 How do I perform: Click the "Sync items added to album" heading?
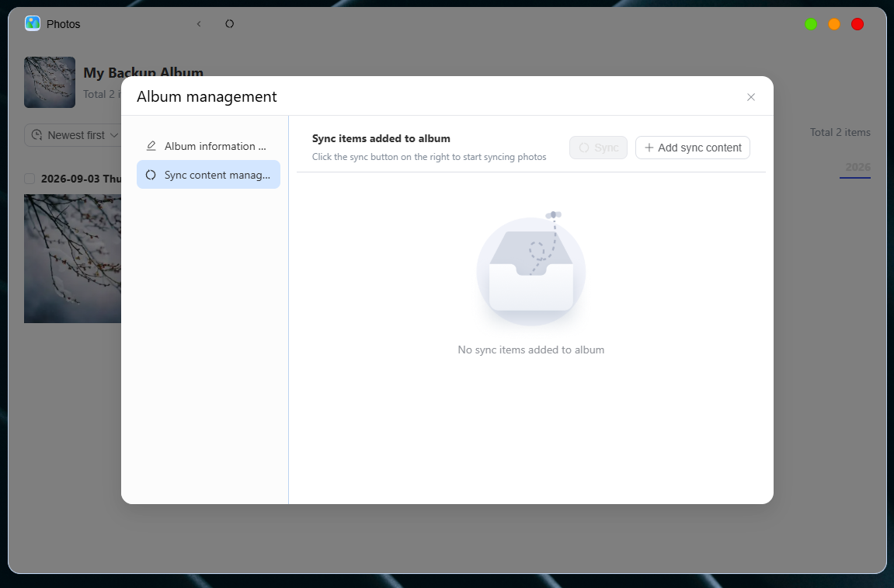tap(381, 138)
